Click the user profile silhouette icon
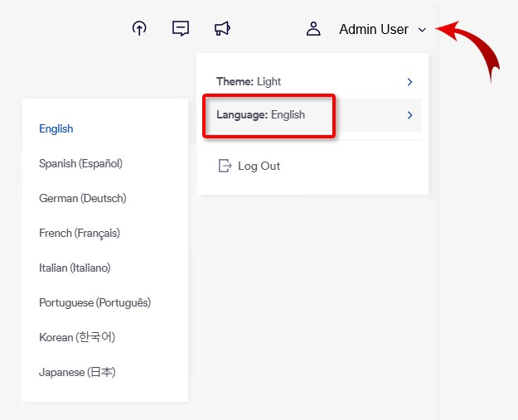518x420 pixels. pyautogui.click(x=313, y=29)
